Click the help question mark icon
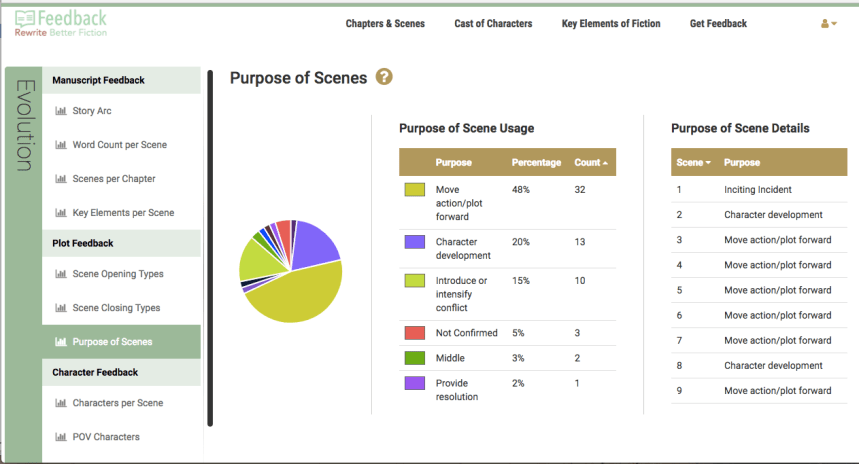Screen dimensions: 859x464 384,77
